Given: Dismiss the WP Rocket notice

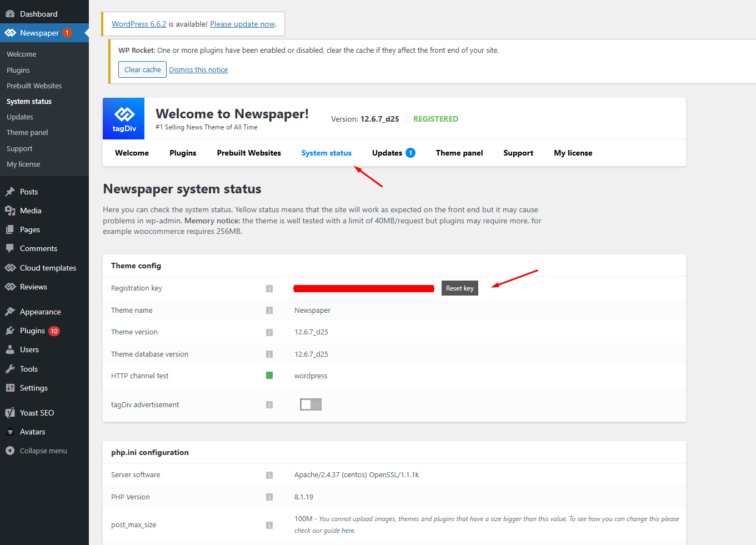Looking at the screenshot, I should (198, 69).
